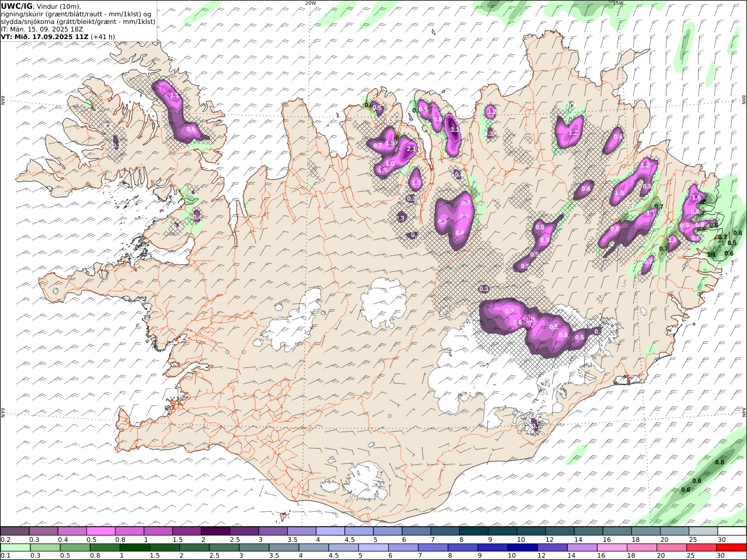Pick the deep blue 10–12 lower legend swatch
Image resolution: width=747 pixels, height=560 pixels.
coord(522,548)
